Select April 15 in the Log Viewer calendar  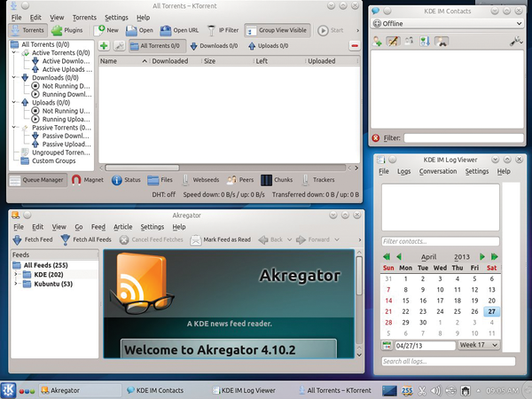(405, 301)
